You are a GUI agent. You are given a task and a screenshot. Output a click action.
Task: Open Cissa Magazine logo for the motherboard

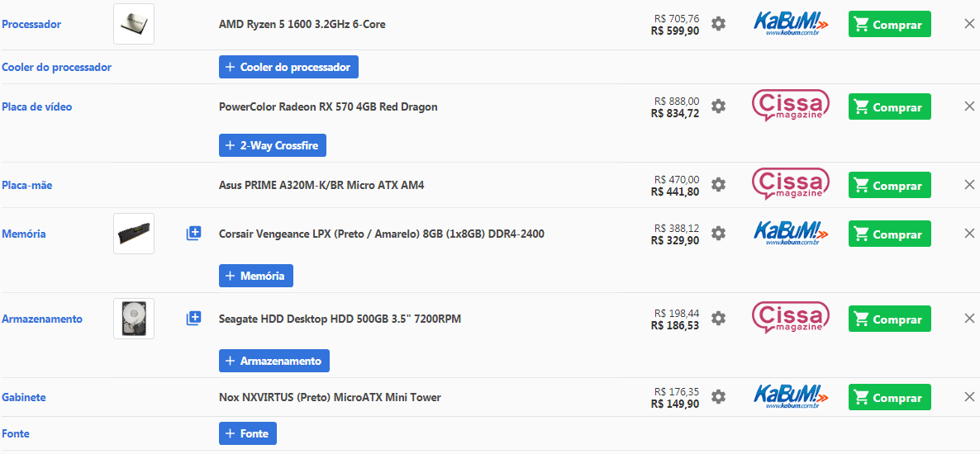tap(790, 184)
